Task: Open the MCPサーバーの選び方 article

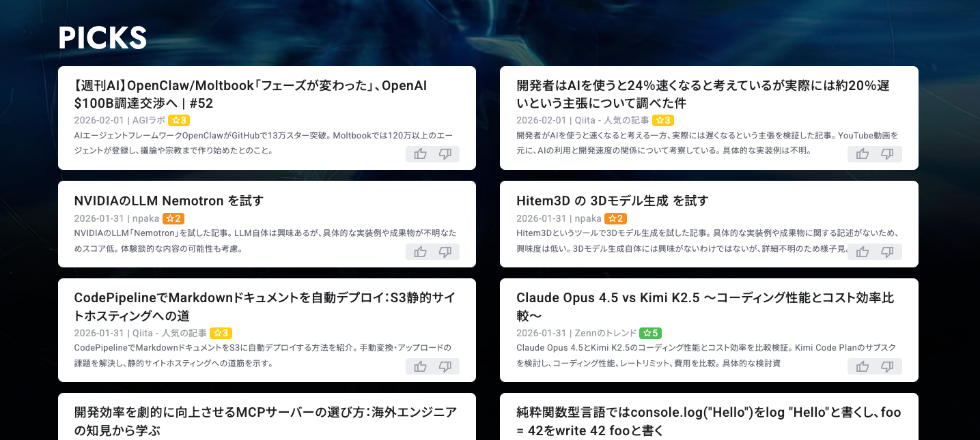Action: 265,420
